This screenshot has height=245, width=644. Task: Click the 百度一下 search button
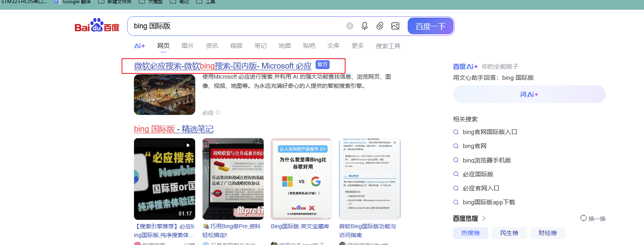point(430,26)
